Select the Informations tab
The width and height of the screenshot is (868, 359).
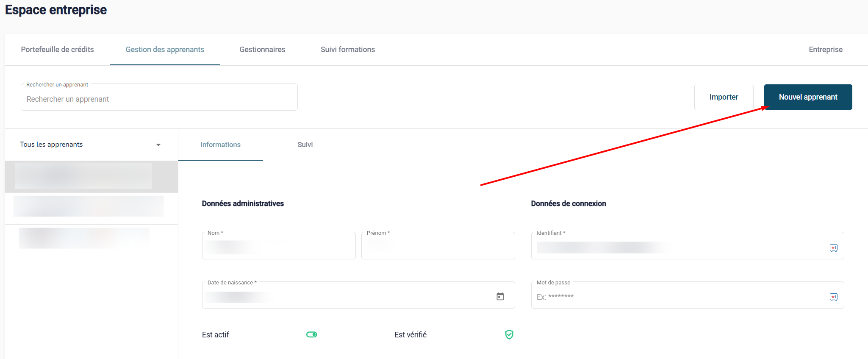[x=220, y=145]
